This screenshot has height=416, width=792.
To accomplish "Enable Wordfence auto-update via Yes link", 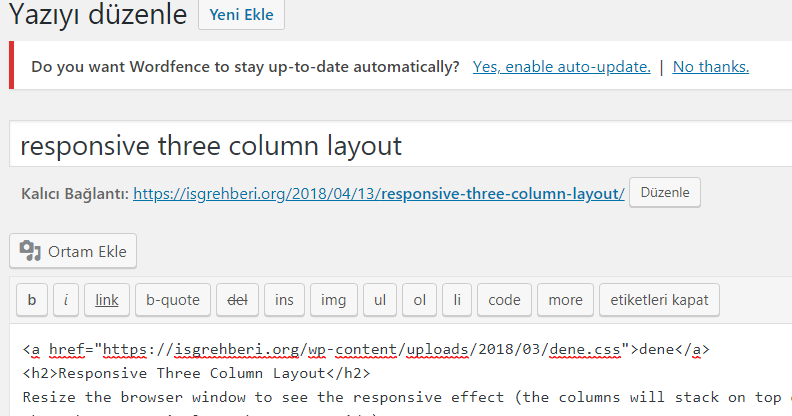I will coord(562,67).
